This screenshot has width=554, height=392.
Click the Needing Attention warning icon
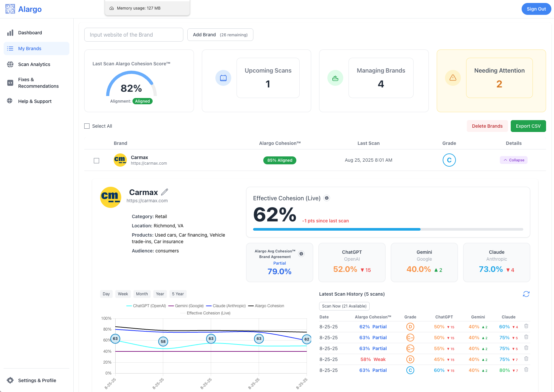(x=453, y=78)
